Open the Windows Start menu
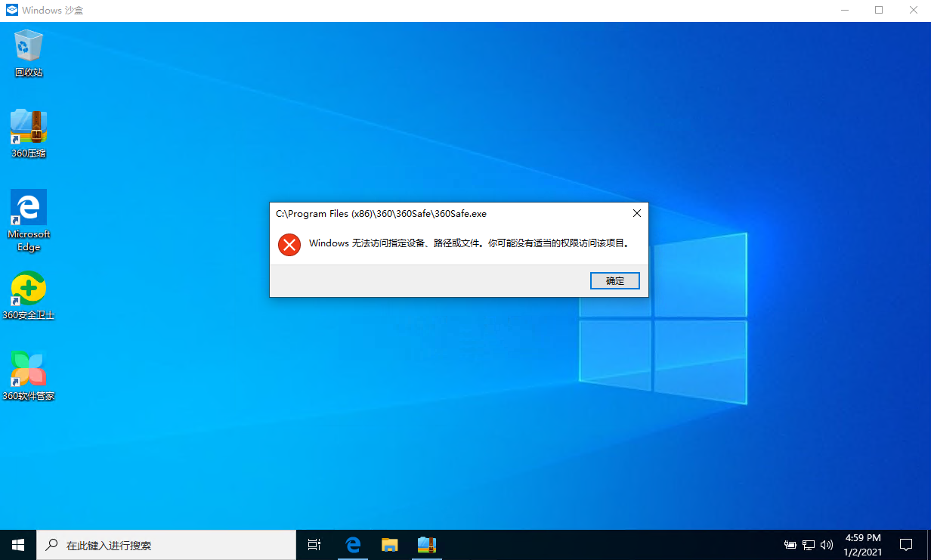Image resolution: width=931 pixels, height=560 pixels. click(x=18, y=545)
